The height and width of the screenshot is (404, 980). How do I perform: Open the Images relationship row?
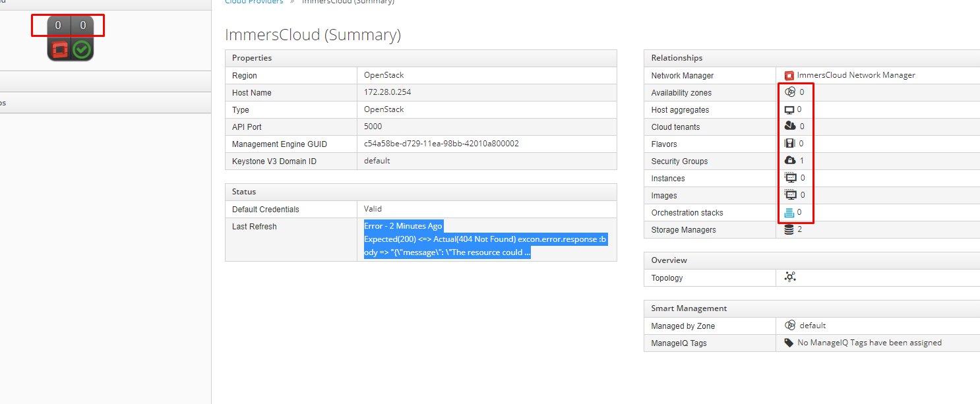point(812,196)
